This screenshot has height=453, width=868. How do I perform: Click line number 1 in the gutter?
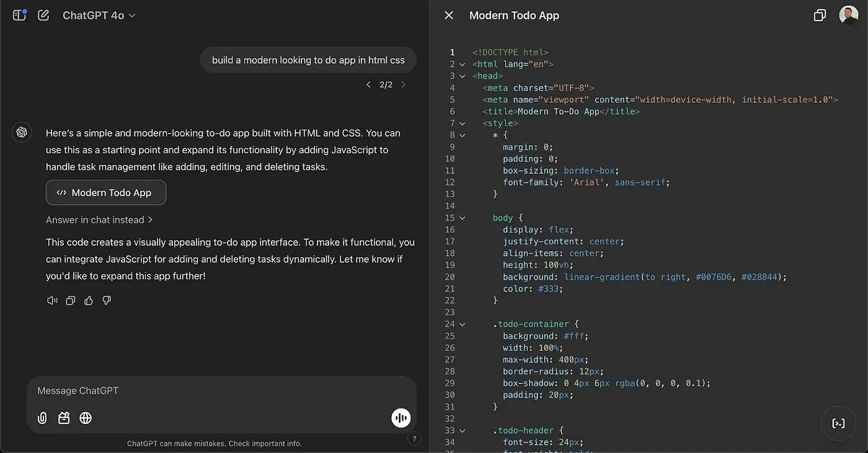(452, 52)
